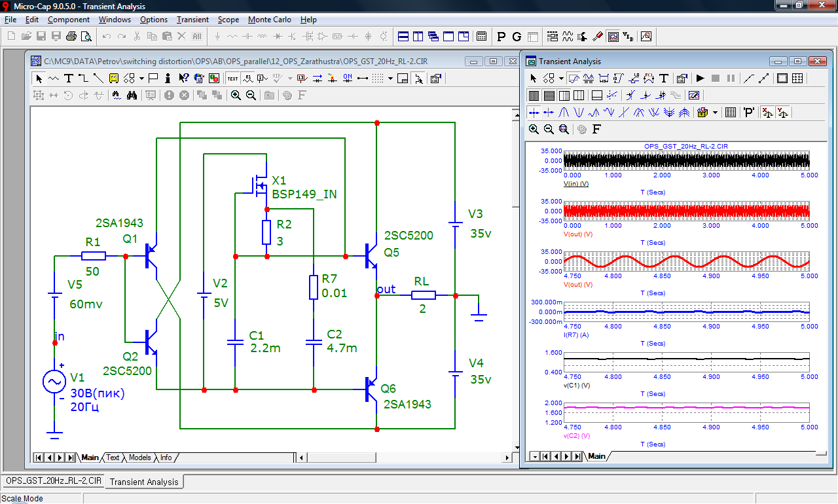Select the OPS_GST_20Hz_RL-2.CIR bottom window tab

pyautogui.click(x=54, y=480)
